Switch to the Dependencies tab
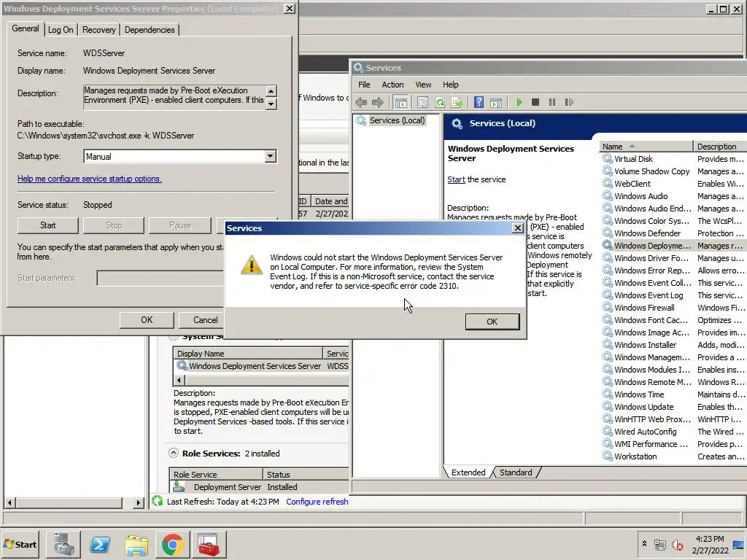 point(150,29)
